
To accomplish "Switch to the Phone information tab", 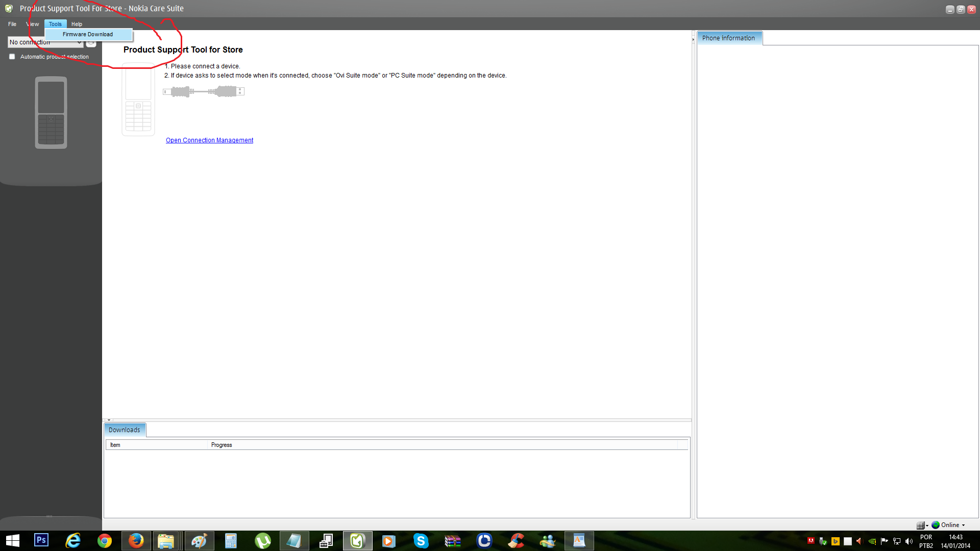I will pyautogui.click(x=728, y=38).
